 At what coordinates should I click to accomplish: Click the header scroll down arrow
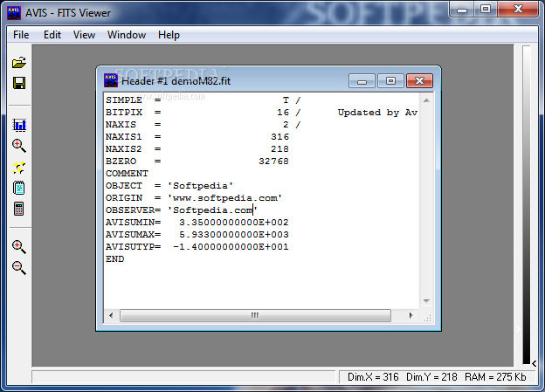426,301
